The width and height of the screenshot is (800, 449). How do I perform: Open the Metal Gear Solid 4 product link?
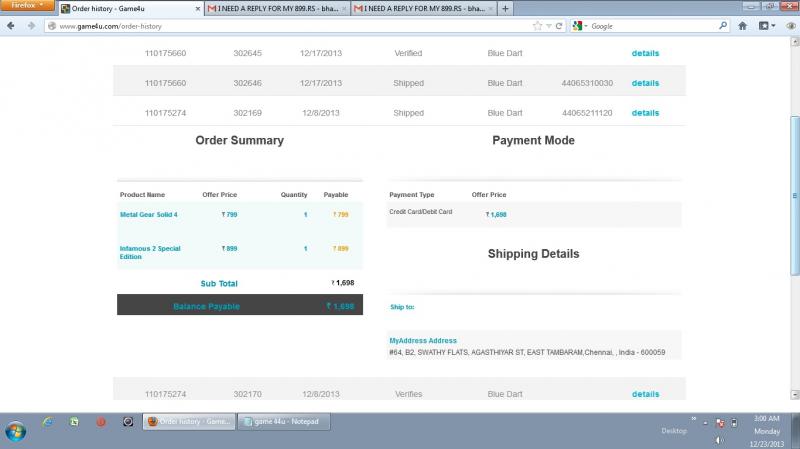pos(148,214)
